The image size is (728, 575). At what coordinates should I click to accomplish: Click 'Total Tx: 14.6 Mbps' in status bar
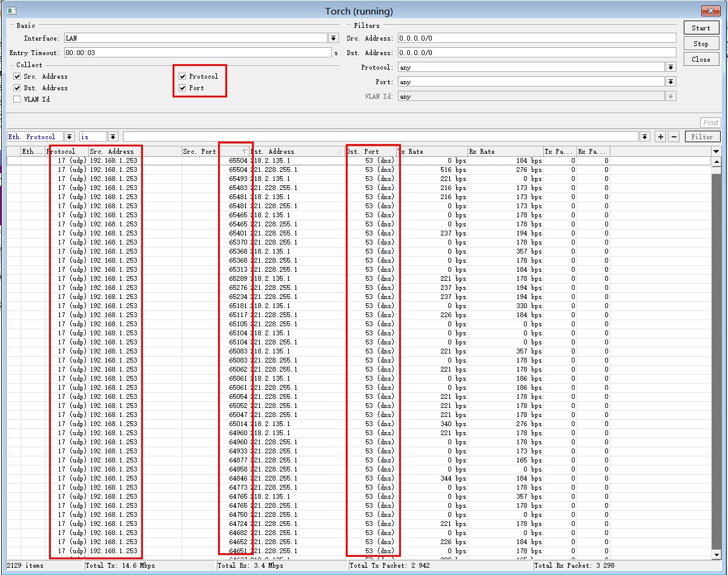pyautogui.click(x=121, y=565)
